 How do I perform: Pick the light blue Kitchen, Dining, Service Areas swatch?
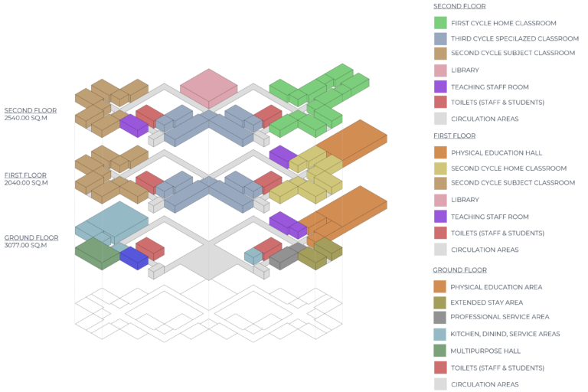[x=439, y=335]
